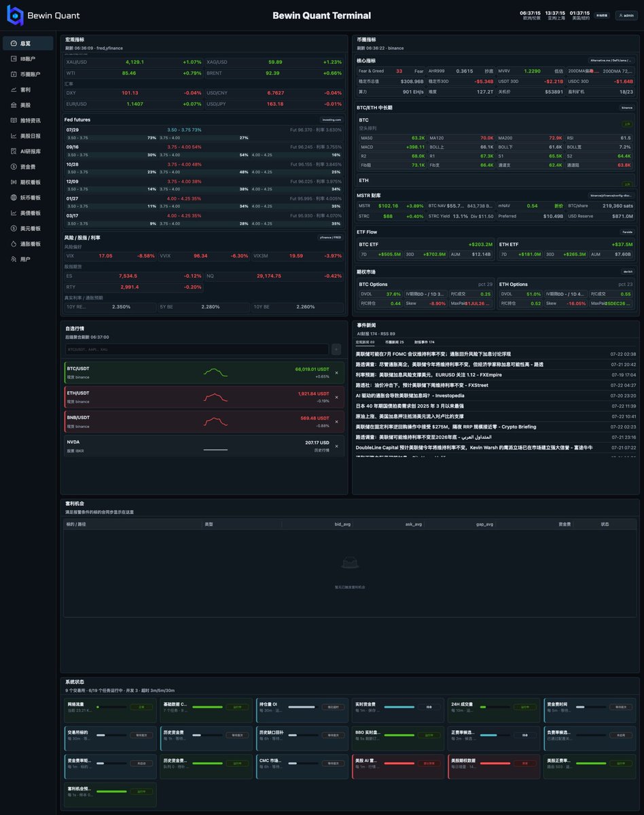Open the 利率预测 FXEmpire news headline

(429, 375)
